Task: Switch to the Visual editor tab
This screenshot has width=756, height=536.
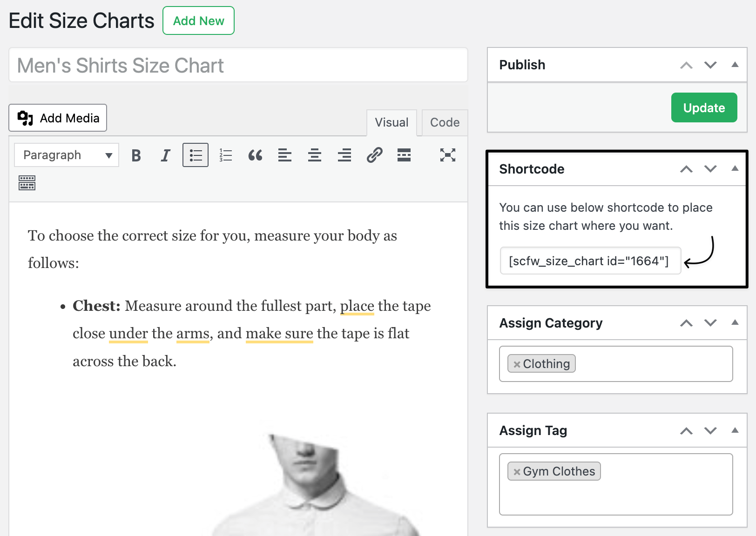Action: pos(391,122)
